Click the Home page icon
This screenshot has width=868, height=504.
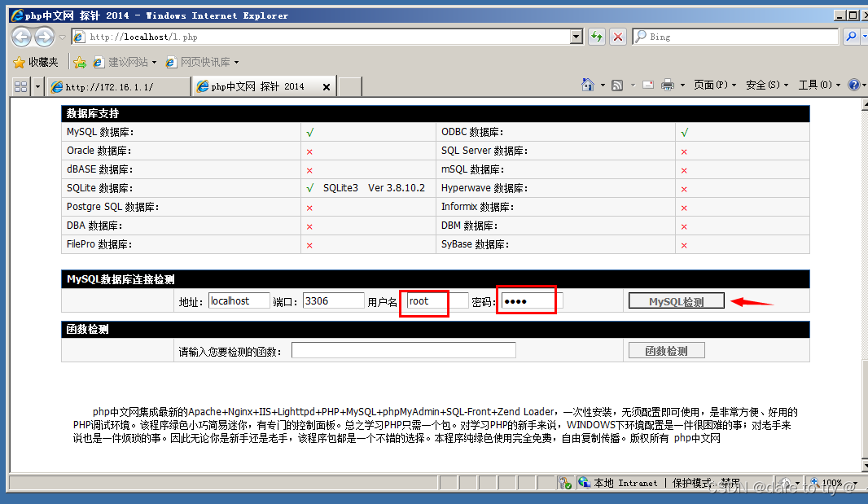(x=588, y=85)
